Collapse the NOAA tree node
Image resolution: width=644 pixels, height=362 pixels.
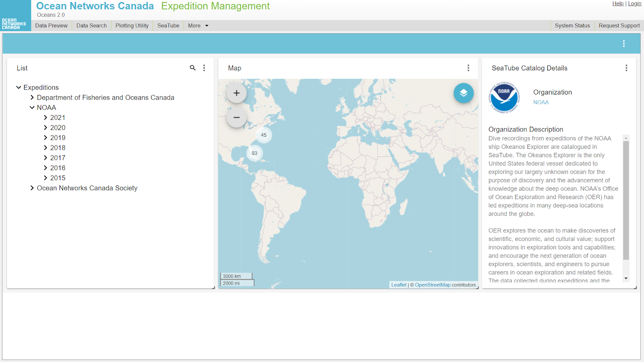click(32, 107)
